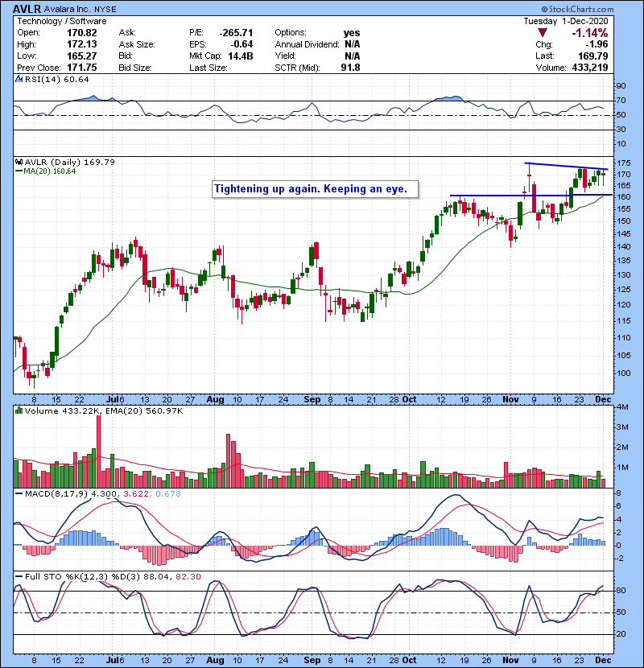This screenshot has height=668, width=644.
Task: Click the Last price 169.79 in header
Action: 593,56
